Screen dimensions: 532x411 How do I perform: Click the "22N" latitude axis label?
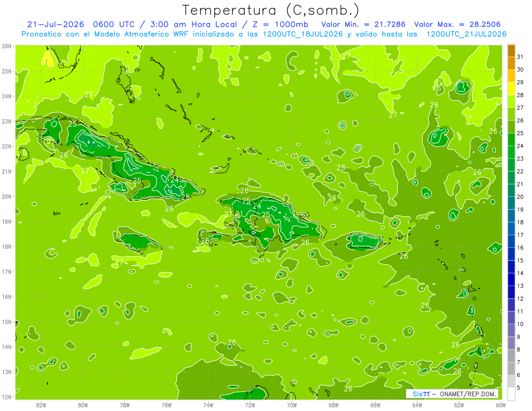pos(7,146)
